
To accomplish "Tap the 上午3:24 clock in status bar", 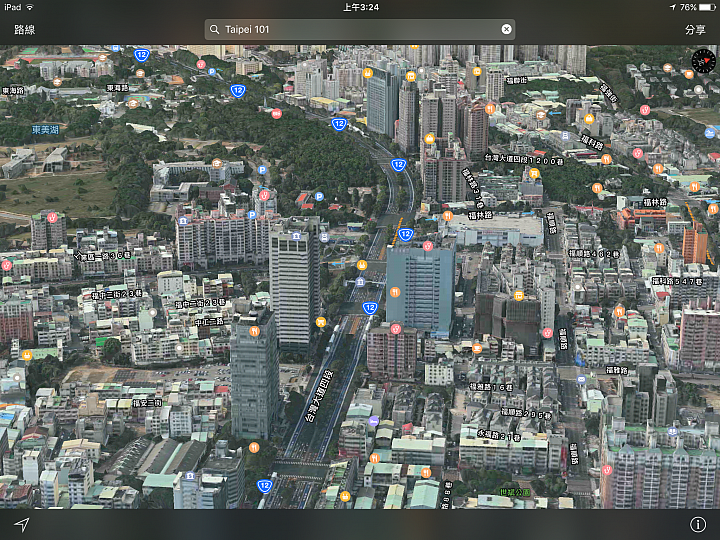I will 361,7.
